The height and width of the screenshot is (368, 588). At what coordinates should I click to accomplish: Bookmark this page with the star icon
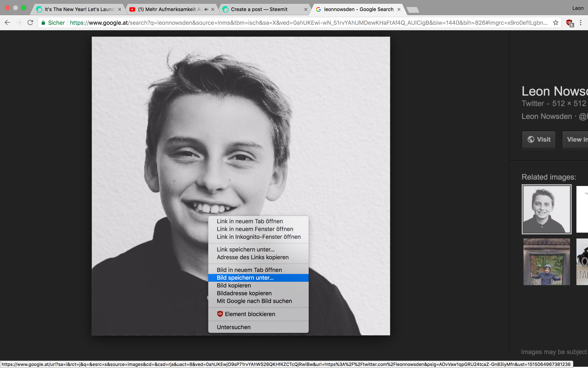click(556, 23)
